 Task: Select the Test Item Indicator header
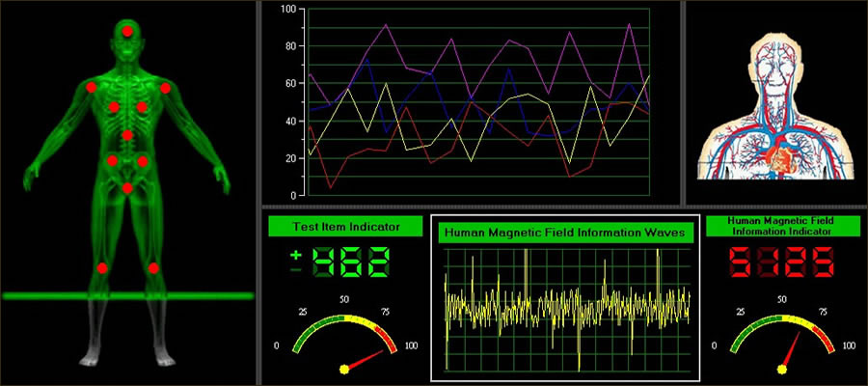click(345, 227)
